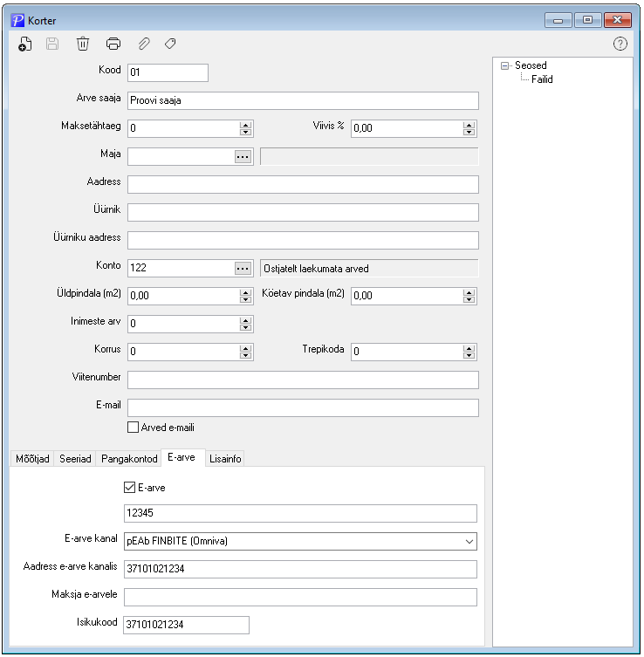Click the Print toolbar icon

point(113,44)
